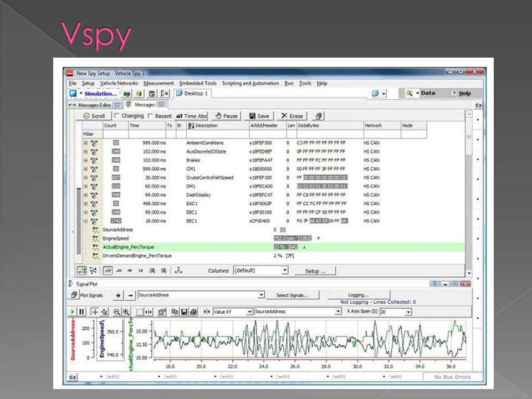Click the messages list vertical scrollbar
This screenshot has width=532, height=399.
point(469,193)
